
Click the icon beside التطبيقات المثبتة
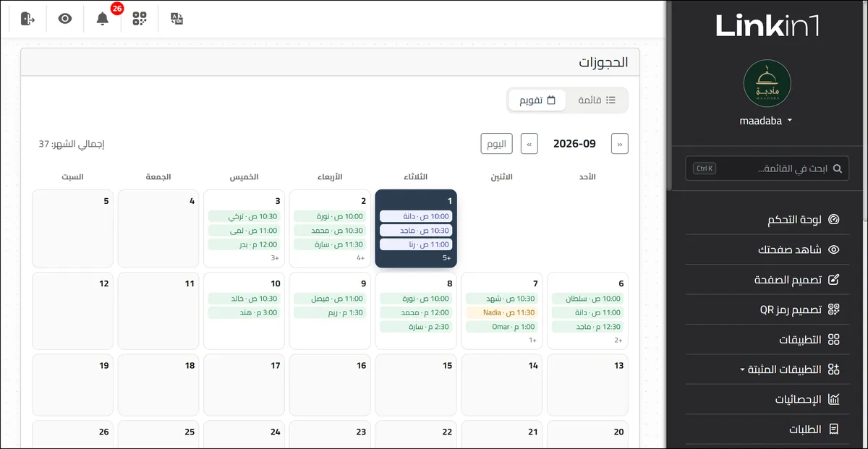coord(834,369)
